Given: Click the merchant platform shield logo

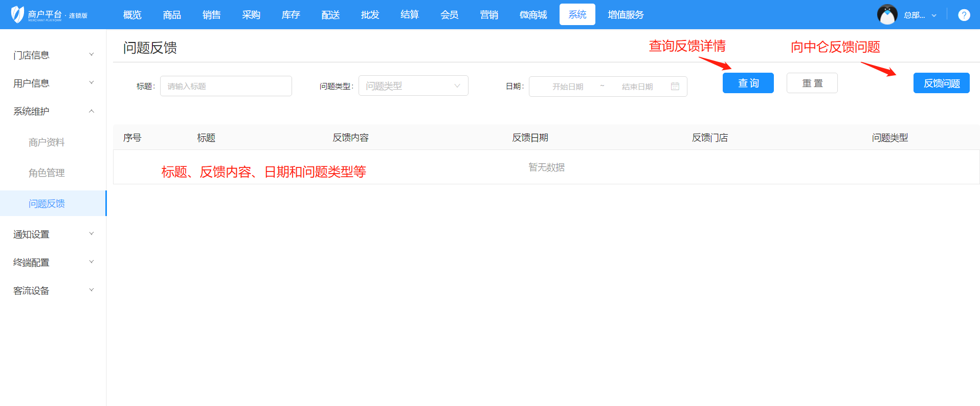Looking at the screenshot, I should pyautogui.click(x=17, y=14).
